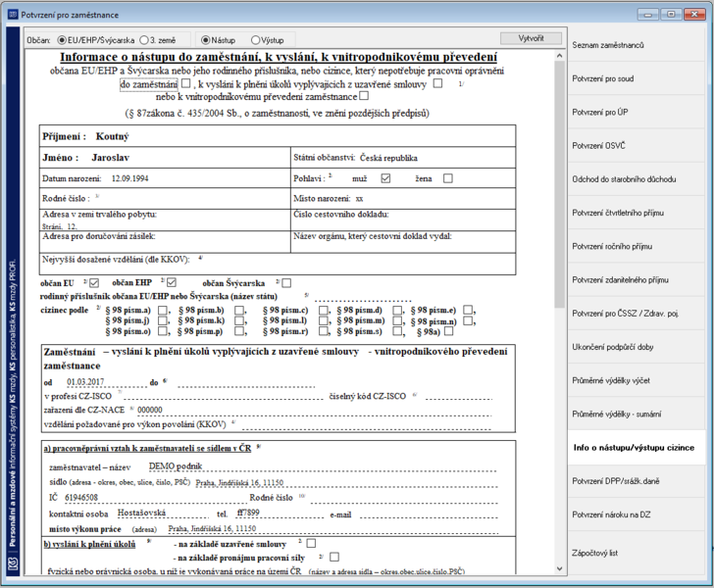Toggle the 'muž' checkbox
714x588 pixels.
coord(385,178)
